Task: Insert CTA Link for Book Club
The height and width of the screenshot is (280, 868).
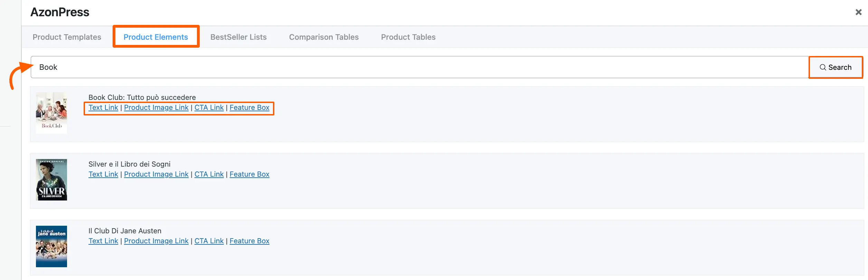Action: (x=209, y=108)
